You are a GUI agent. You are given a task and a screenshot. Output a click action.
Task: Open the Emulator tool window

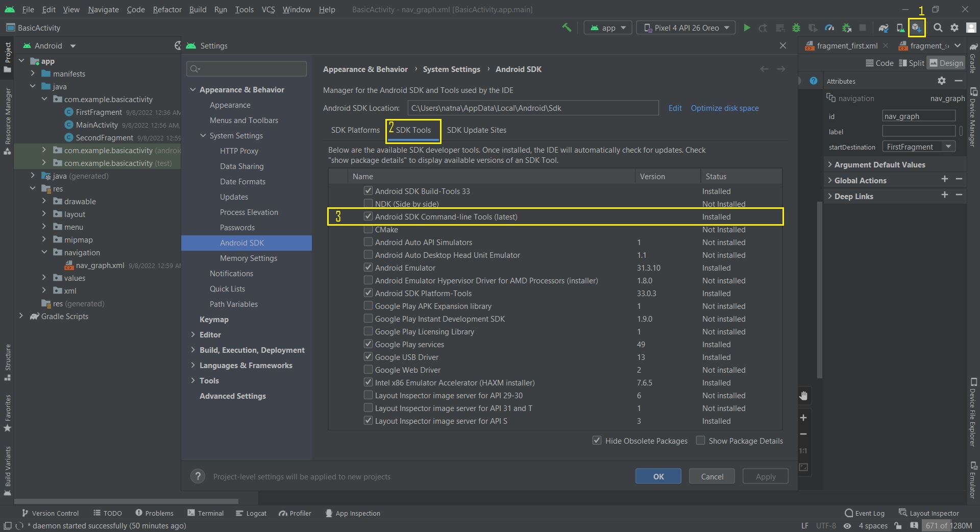pyautogui.click(x=973, y=480)
